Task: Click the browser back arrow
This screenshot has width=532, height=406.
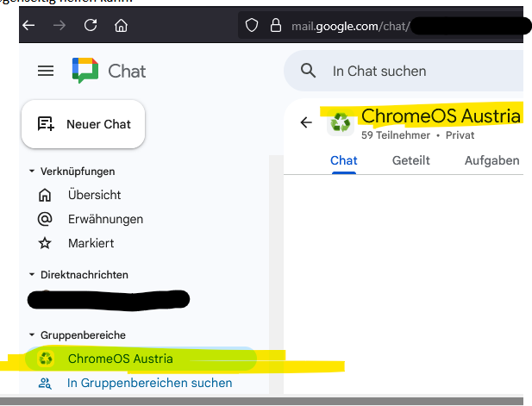Action: (x=28, y=25)
